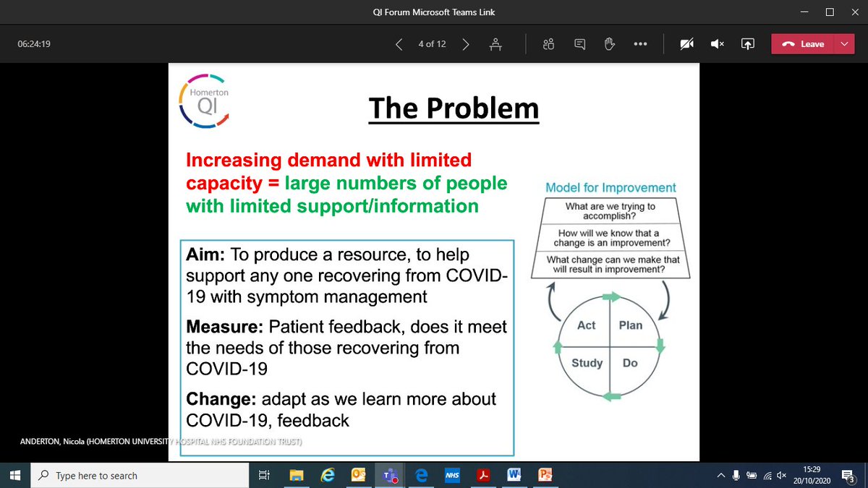
Task: Open the share content tray
Action: (747, 43)
